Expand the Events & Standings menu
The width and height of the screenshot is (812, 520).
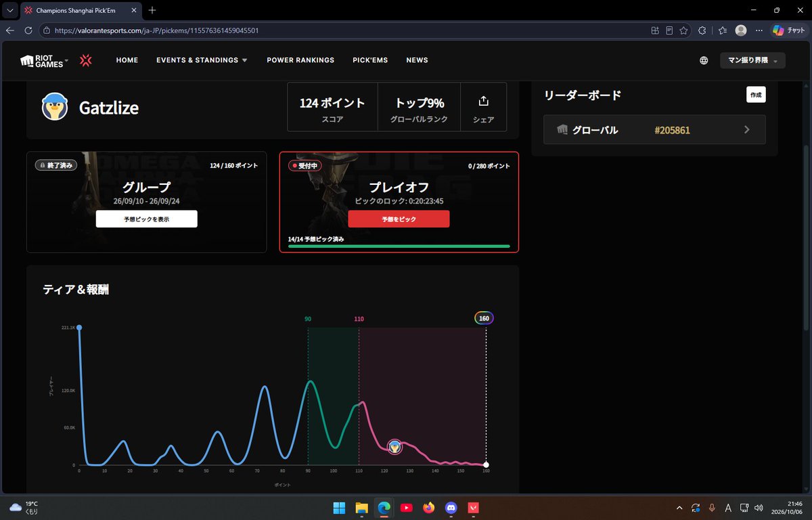(202, 60)
